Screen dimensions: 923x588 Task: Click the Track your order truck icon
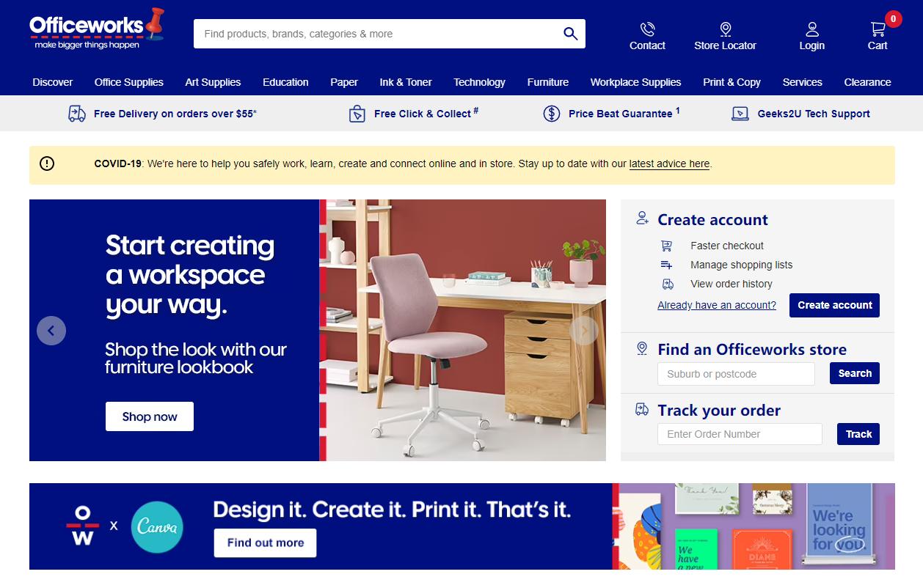click(x=642, y=409)
